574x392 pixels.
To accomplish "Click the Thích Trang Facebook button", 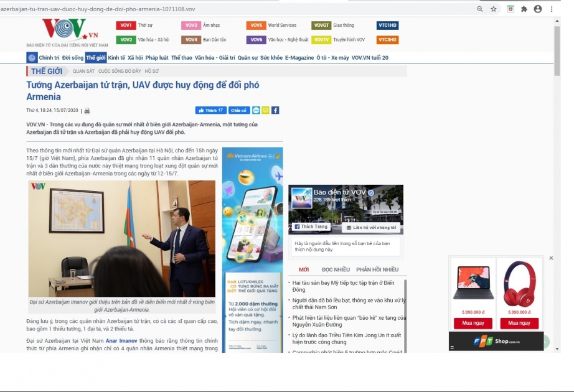I will (311, 226).
